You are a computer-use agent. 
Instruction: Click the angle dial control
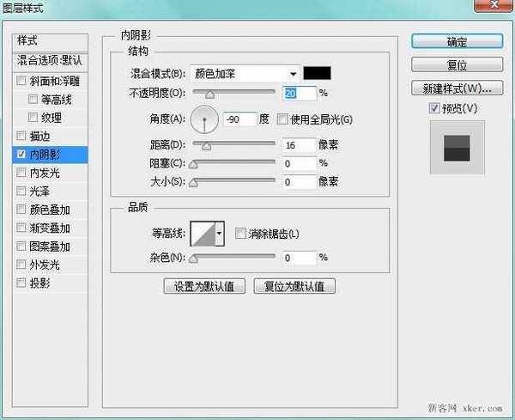coord(204,119)
